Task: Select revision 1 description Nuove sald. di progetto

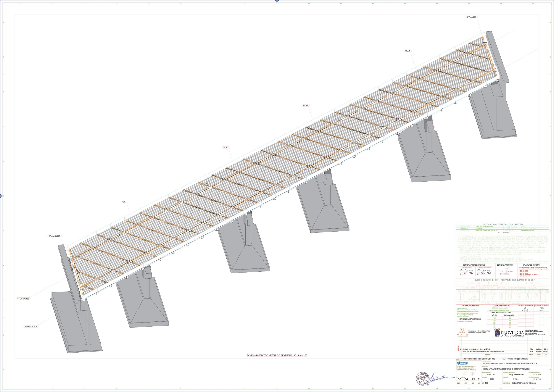Action: 483,352
